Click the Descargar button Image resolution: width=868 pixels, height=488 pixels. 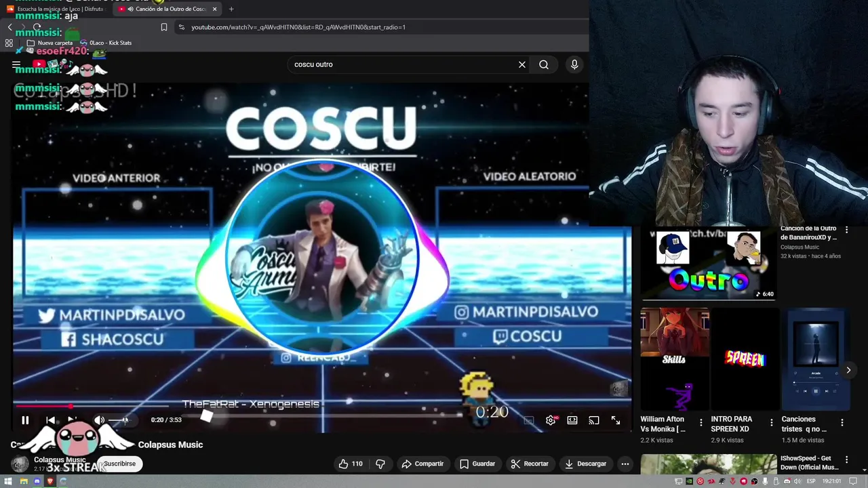coord(585,464)
